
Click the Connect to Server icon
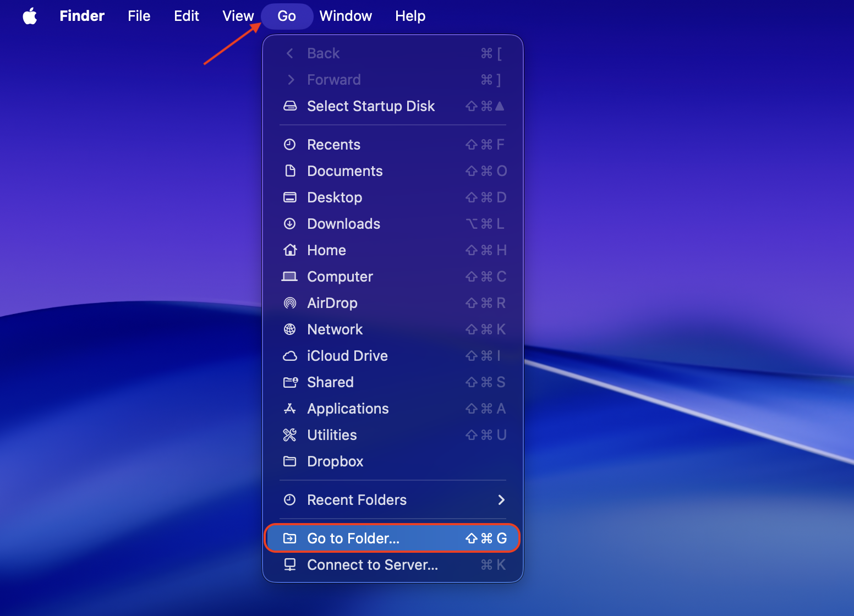290,564
